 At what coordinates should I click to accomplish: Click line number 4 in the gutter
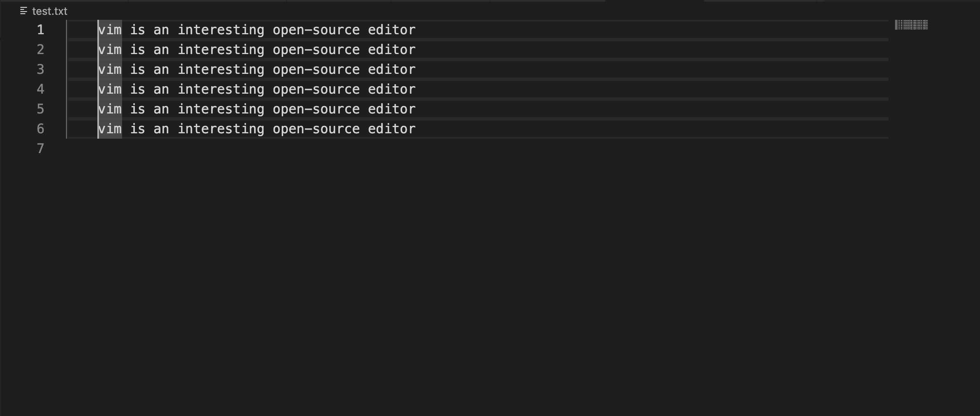click(40, 89)
